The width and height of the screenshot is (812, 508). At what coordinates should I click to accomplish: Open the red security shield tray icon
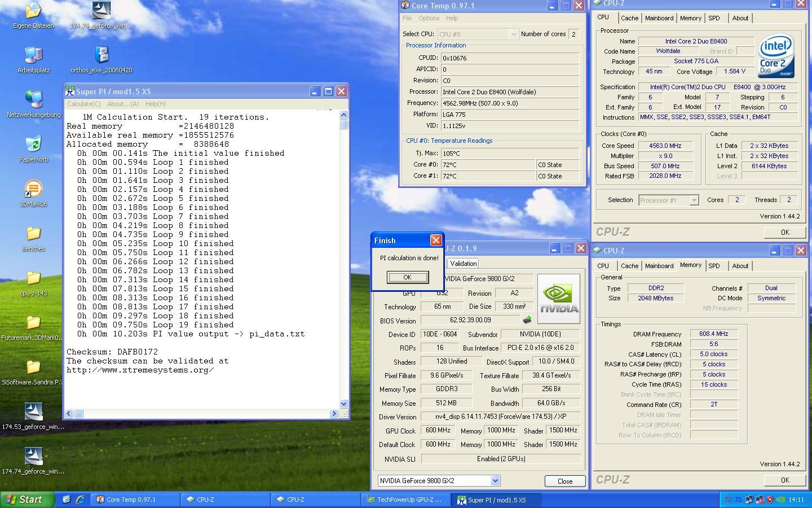pyautogui.click(x=770, y=500)
